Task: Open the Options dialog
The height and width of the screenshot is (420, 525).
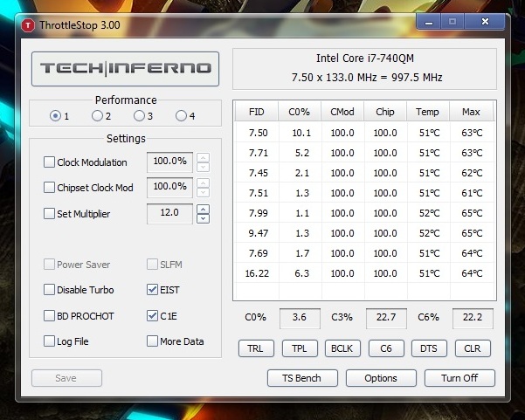Action: pos(381,378)
